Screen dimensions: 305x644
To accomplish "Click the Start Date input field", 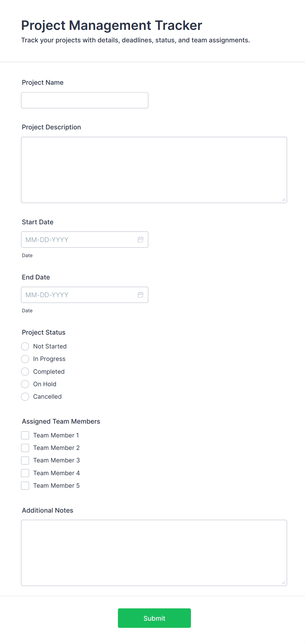I will tap(79, 240).
